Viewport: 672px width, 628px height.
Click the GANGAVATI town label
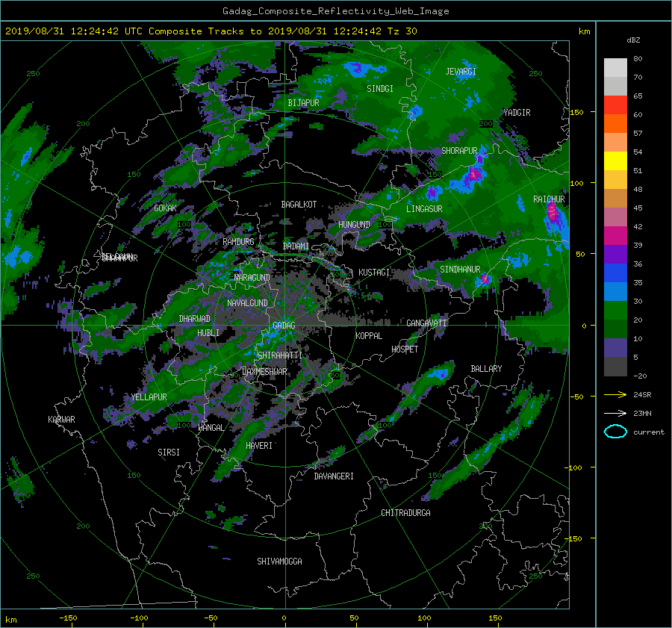pyautogui.click(x=426, y=323)
